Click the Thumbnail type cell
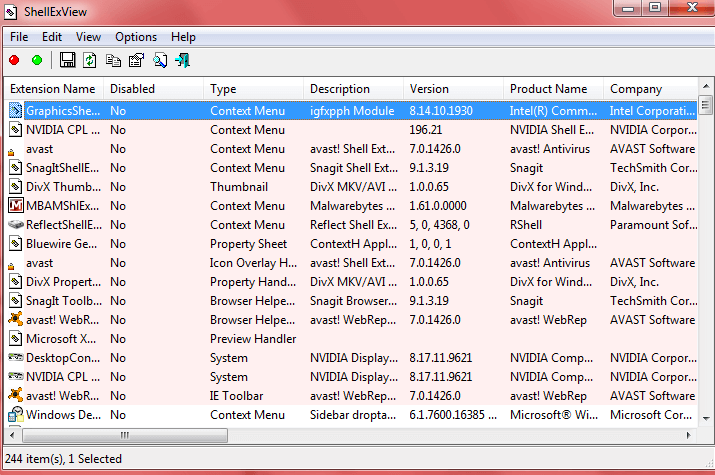The height and width of the screenshot is (475, 715). 239,187
